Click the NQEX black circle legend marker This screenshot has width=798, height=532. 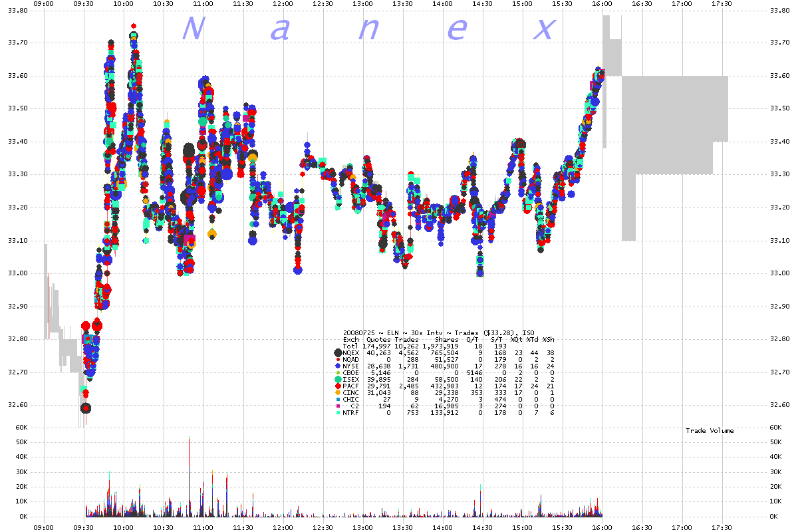[x=338, y=352]
